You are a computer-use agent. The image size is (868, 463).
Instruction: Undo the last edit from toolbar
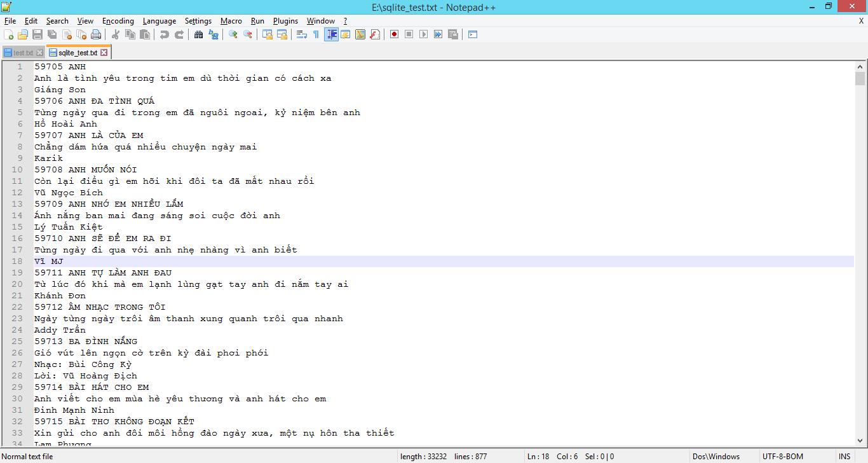(165, 34)
